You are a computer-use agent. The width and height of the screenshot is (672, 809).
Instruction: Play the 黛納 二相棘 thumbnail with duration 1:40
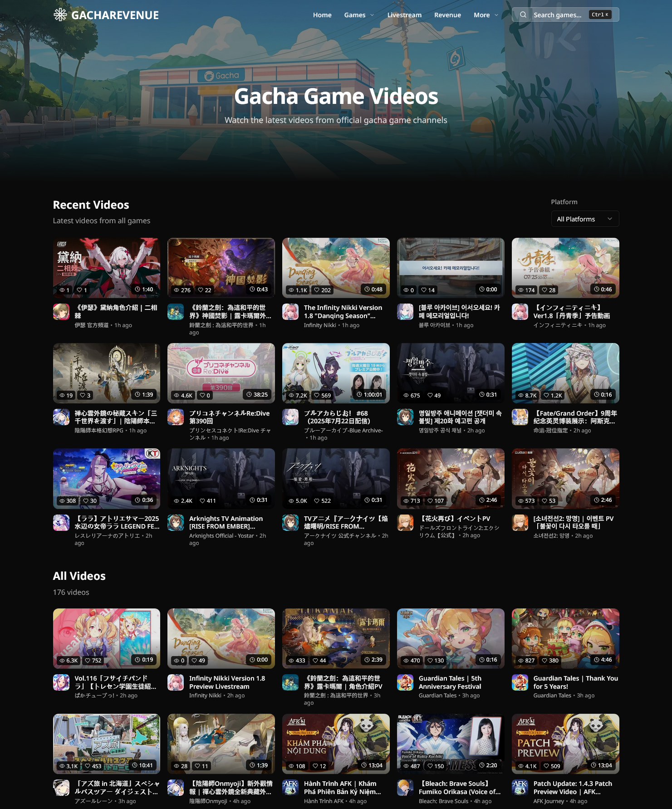107,268
